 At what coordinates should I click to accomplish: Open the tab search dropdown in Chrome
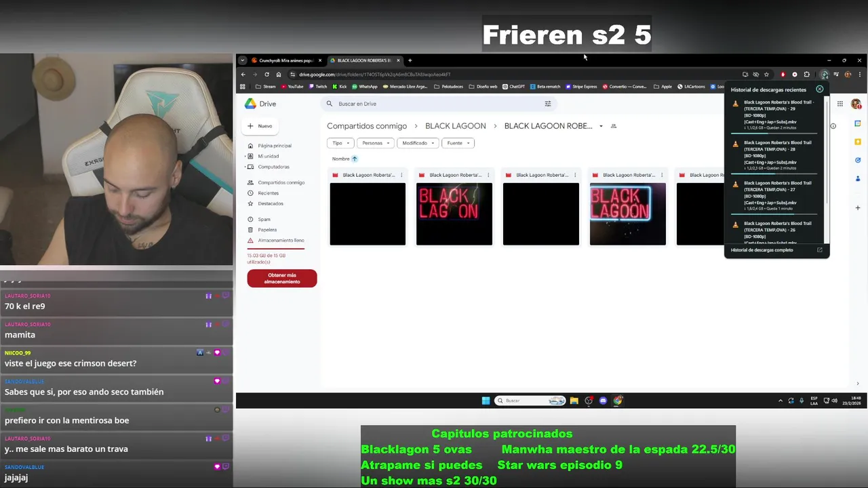(x=242, y=60)
